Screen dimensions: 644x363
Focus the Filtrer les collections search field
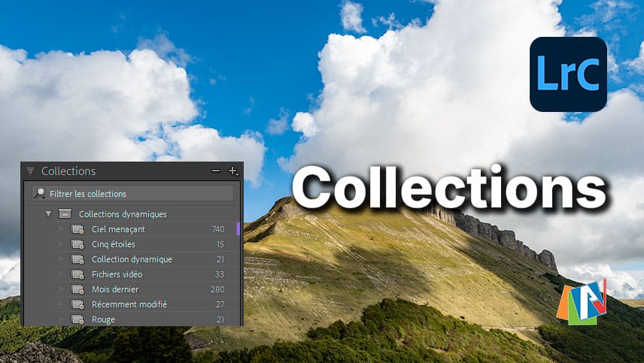132,194
